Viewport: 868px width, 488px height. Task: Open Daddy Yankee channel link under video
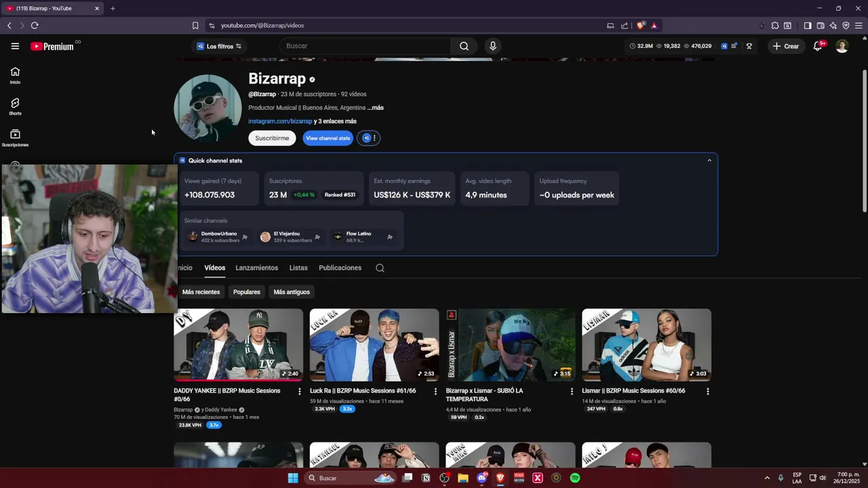point(221,409)
